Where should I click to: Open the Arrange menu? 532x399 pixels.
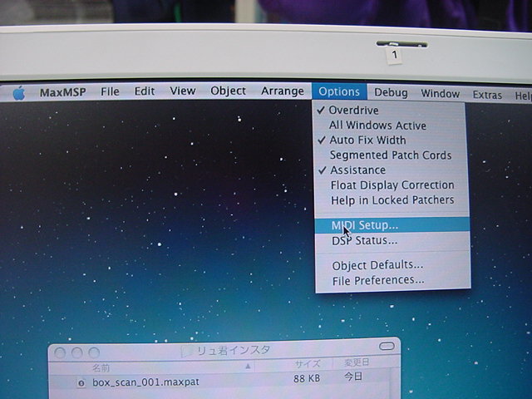pyautogui.click(x=283, y=91)
